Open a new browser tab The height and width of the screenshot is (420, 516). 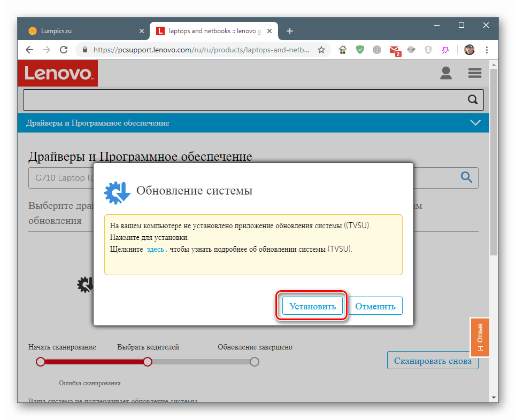290,31
